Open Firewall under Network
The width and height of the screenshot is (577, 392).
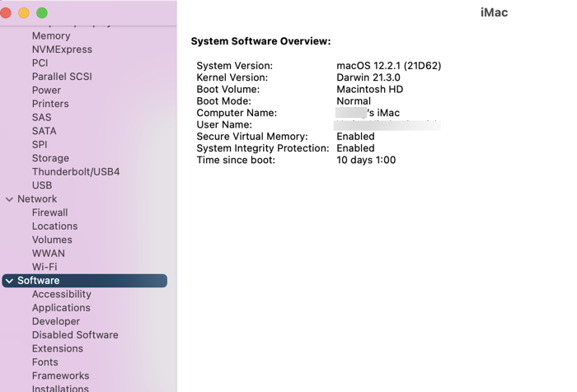(49, 212)
